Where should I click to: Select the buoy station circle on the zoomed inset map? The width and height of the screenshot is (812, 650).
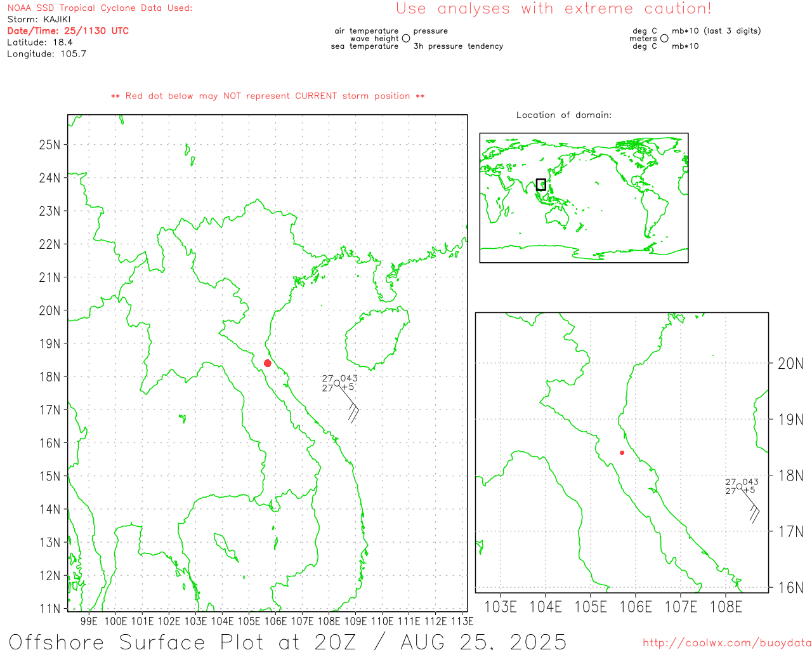[739, 486]
